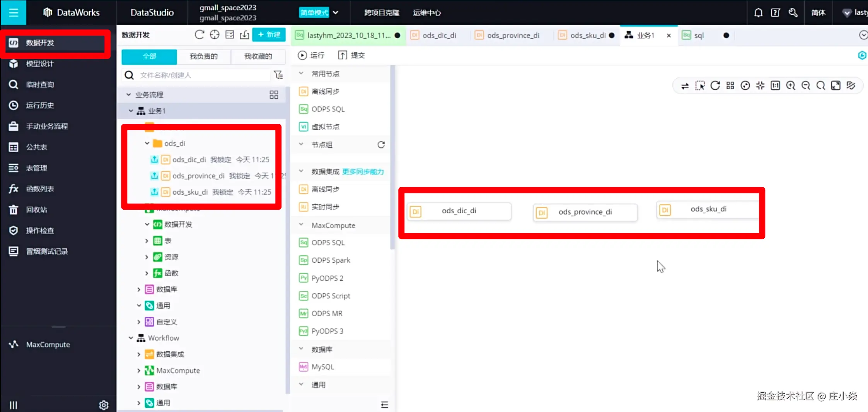Toggle canvas layout direction arrows

pos(685,86)
